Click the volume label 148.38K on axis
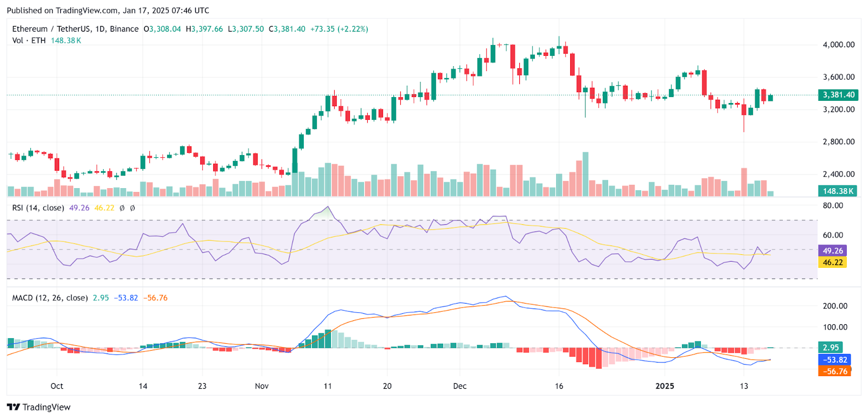This screenshot has width=868, height=419. pyautogui.click(x=838, y=191)
